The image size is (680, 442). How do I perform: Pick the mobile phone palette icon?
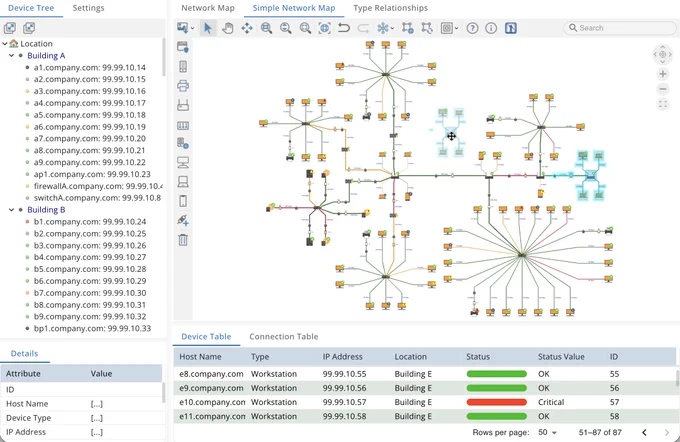183,201
